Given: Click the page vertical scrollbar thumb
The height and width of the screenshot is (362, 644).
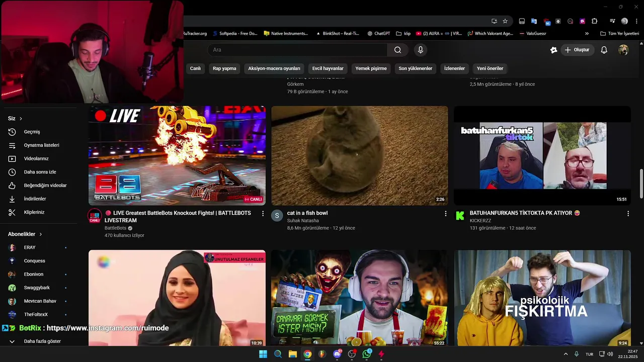Looking at the screenshot, I should point(641,184).
